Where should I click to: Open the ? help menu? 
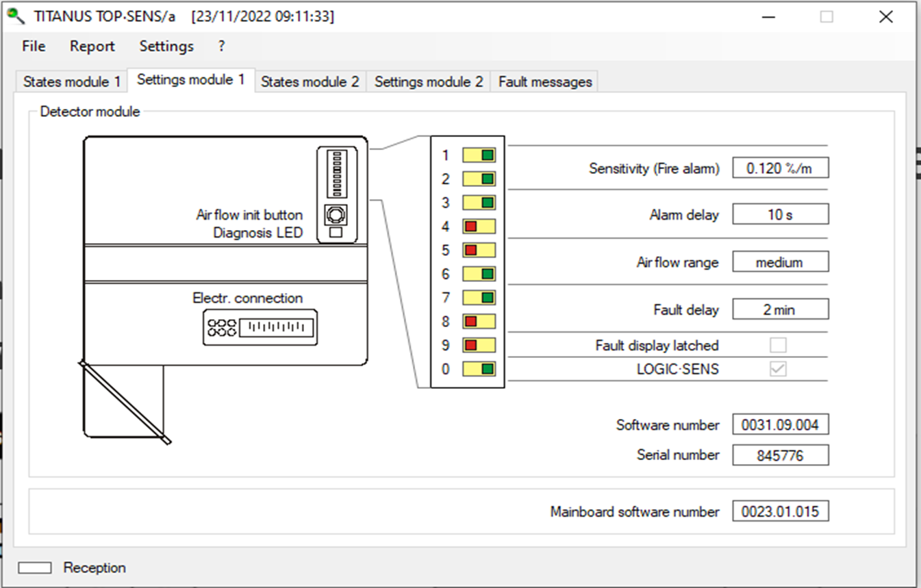pyautogui.click(x=221, y=46)
